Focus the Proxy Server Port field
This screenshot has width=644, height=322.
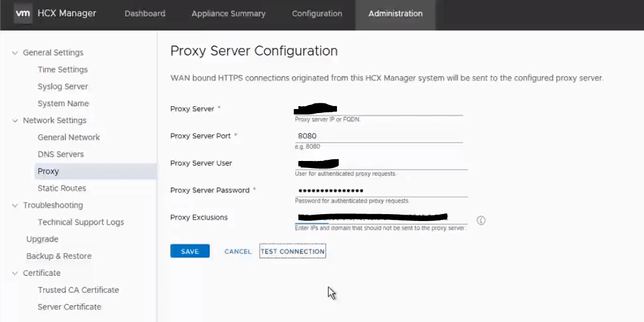(x=379, y=136)
